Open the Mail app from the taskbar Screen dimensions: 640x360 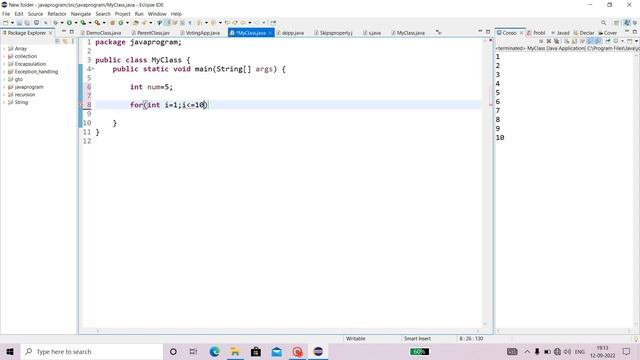click(x=276, y=351)
